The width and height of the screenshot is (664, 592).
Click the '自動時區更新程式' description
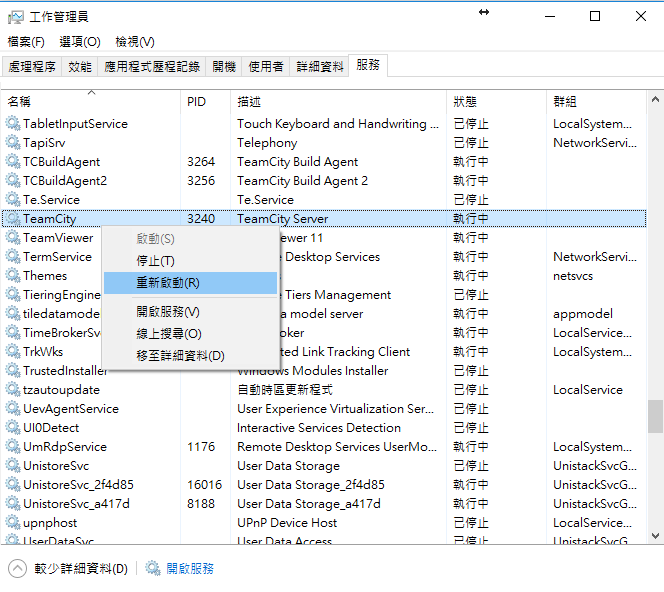(285, 390)
